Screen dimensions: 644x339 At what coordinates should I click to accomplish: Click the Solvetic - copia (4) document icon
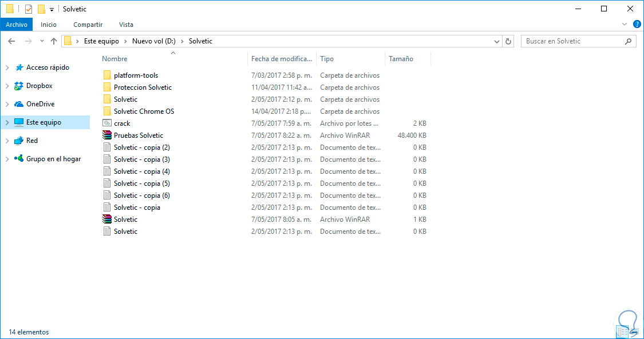[x=107, y=172]
